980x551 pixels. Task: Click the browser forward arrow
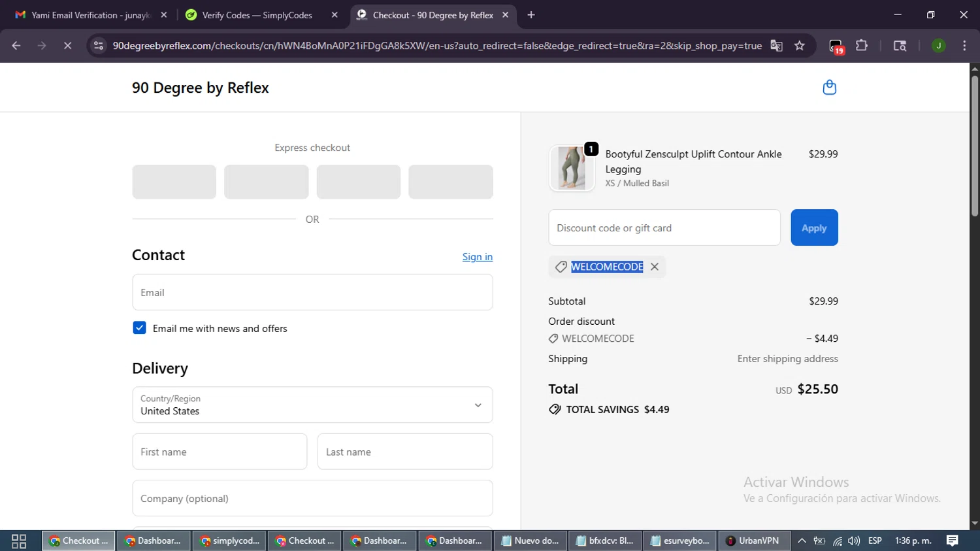pos(42,46)
